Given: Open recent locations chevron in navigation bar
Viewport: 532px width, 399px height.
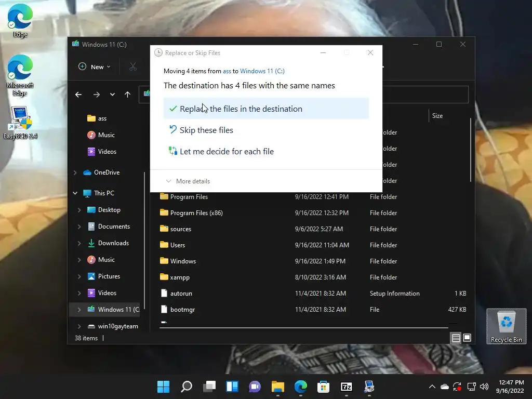Looking at the screenshot, I should coord(112,95).
